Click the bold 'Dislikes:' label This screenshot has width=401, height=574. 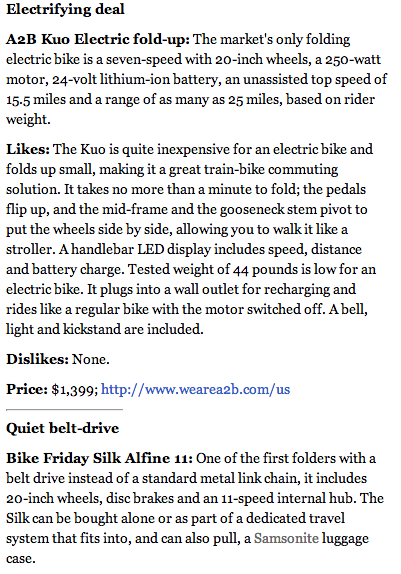[x=37, y=359]
